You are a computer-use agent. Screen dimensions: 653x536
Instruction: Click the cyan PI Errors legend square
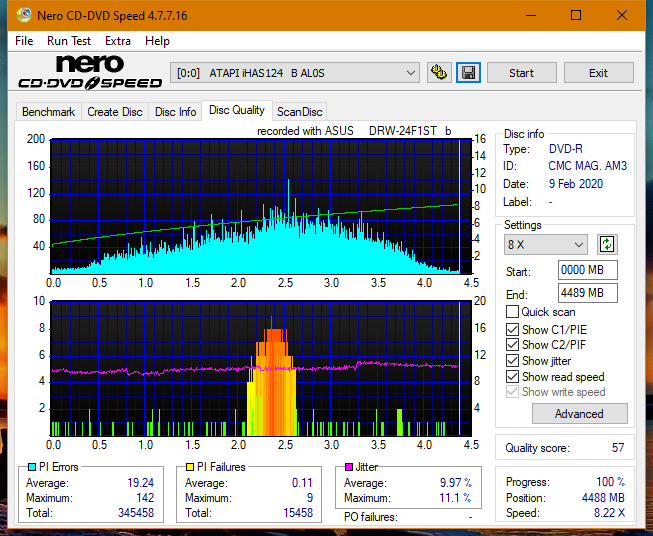31,467
